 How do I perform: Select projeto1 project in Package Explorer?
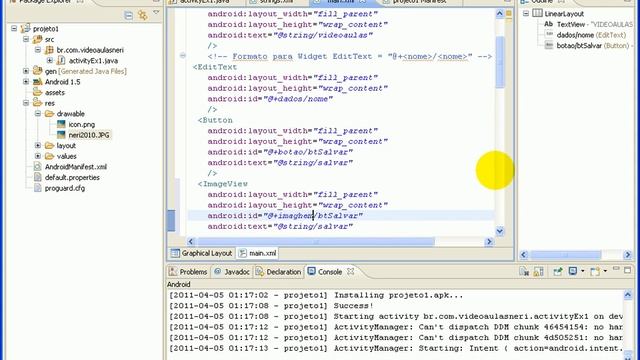click(x=46, y=29)
